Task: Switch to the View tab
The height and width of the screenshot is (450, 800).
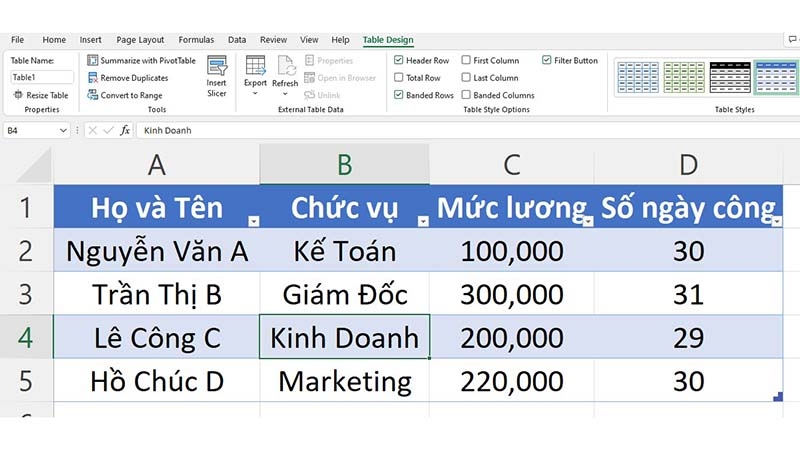Action: pyautogui.click(x=309, y=40)
